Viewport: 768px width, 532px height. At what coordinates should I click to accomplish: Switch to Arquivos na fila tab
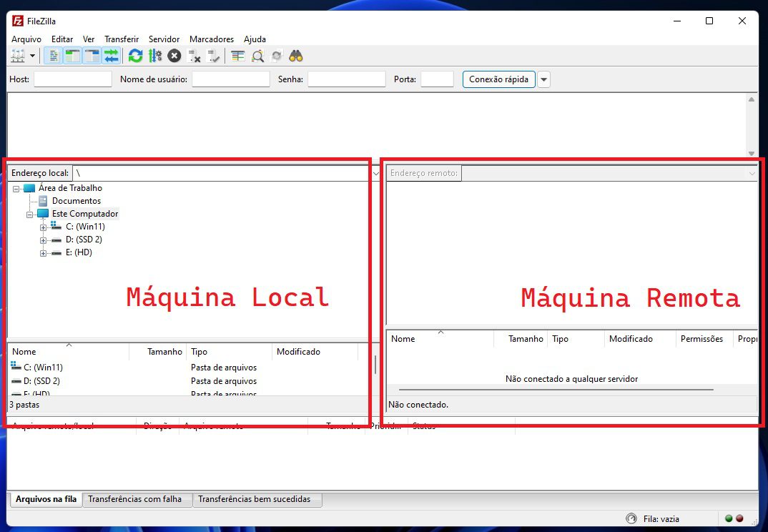[46, 499]
